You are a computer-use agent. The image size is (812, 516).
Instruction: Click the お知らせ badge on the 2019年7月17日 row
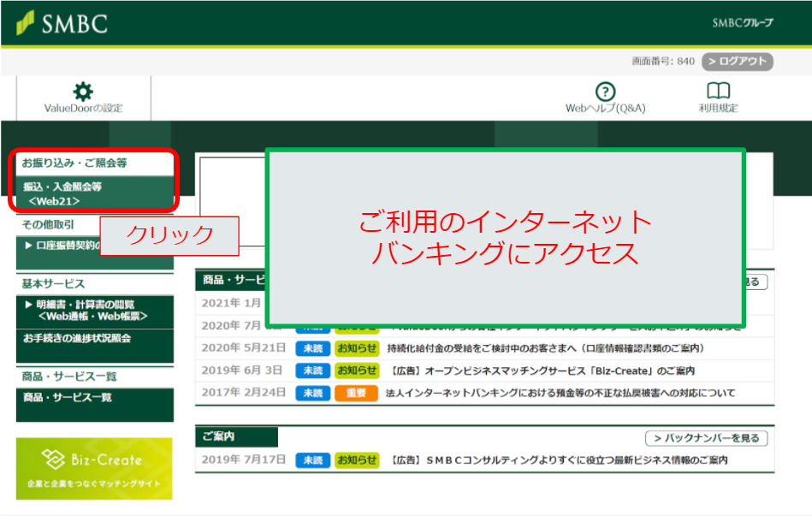point(357,460)
